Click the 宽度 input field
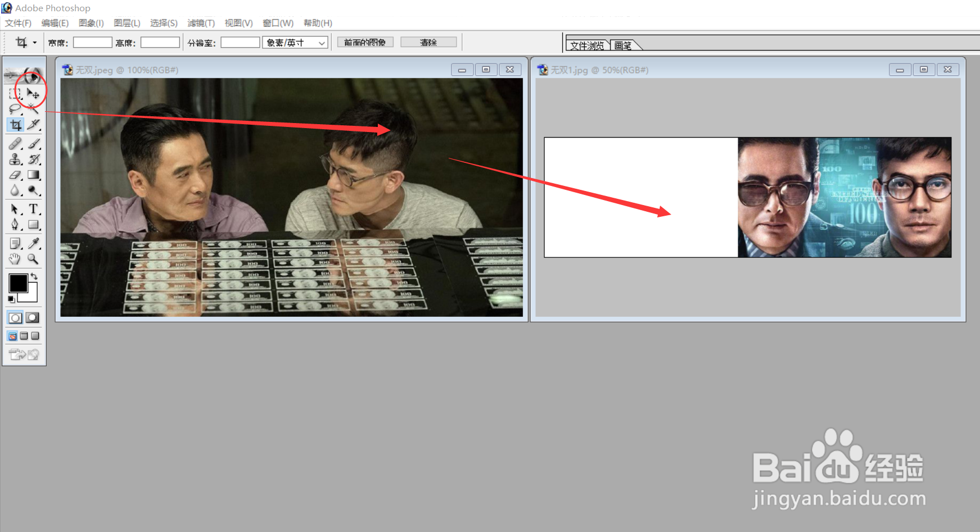980x532 pixels. [93, 43]
